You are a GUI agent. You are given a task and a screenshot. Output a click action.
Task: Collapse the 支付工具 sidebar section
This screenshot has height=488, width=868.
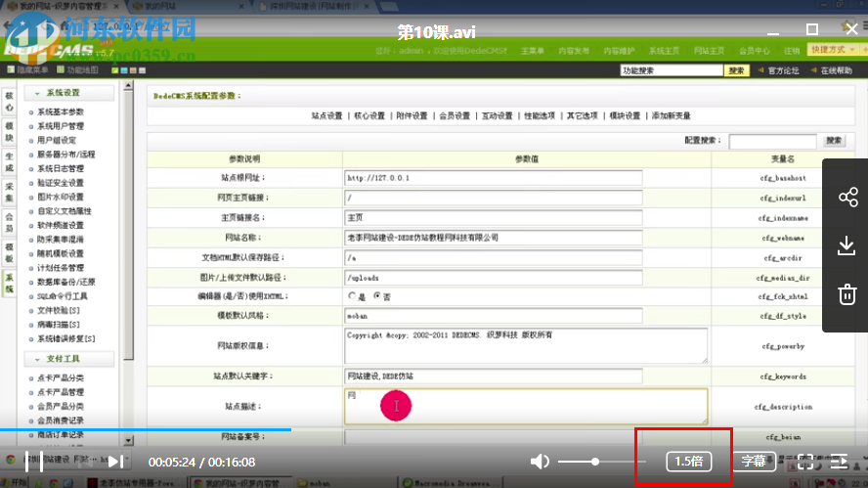tap(69, 359)
